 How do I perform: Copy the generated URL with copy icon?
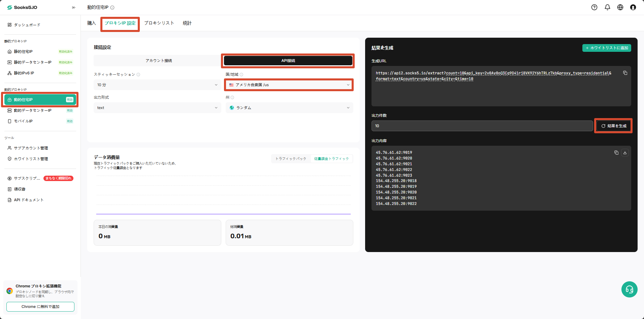pos(625,73)
